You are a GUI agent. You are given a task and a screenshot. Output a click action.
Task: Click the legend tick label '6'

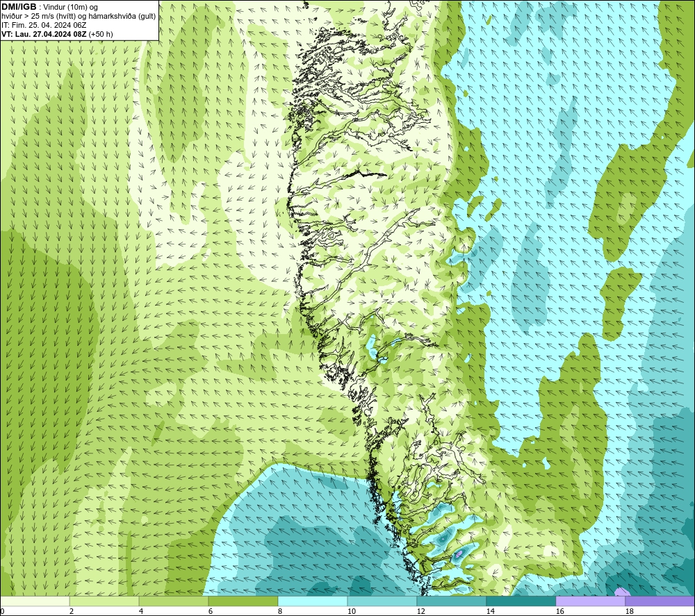click(x=210, y=612)
